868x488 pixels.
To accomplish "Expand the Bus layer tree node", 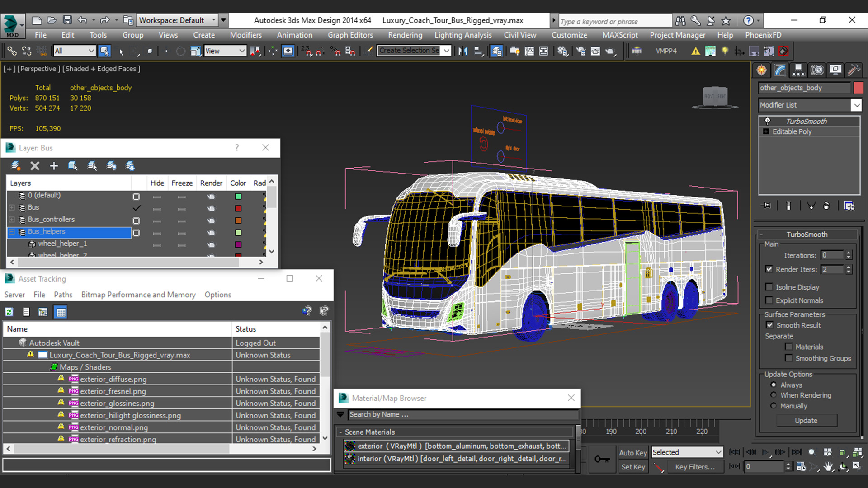I will 12,207.
